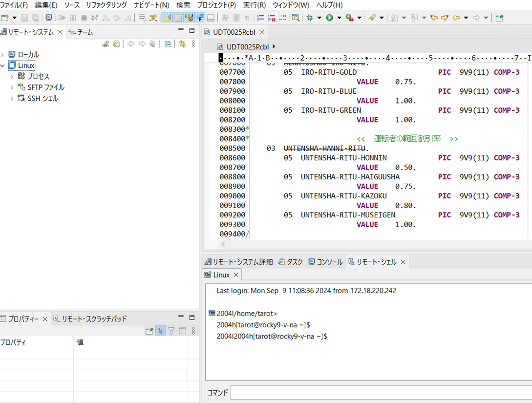Close the UDT0025P.cbl editor tab
This screenshot has height=403, width=532.
261,32
